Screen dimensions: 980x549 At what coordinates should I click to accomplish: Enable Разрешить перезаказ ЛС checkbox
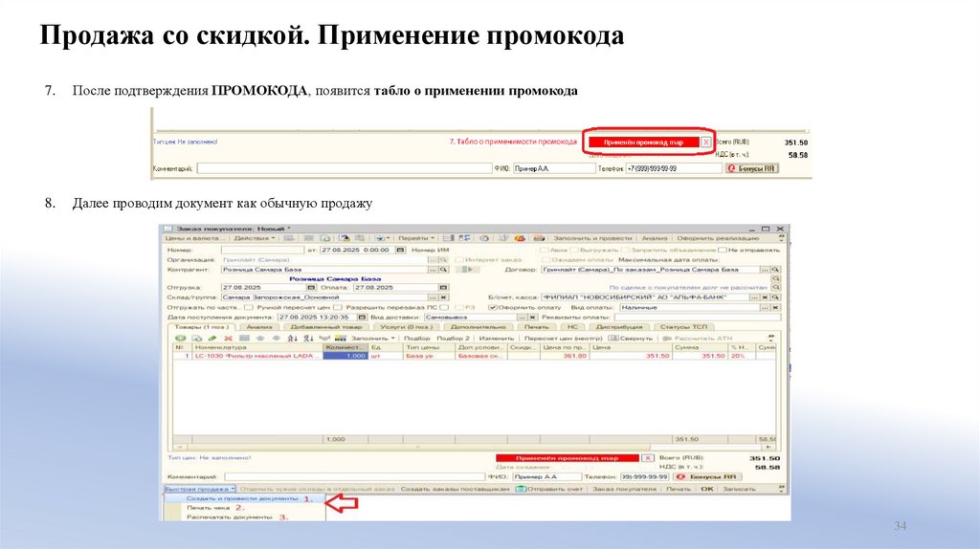tap(444, 307)
